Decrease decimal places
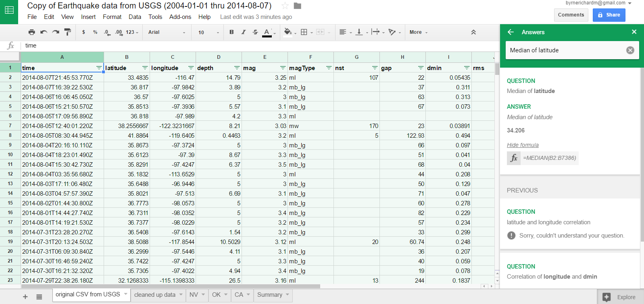The width and height of the screenshot is (644, 304). [107, 32]
